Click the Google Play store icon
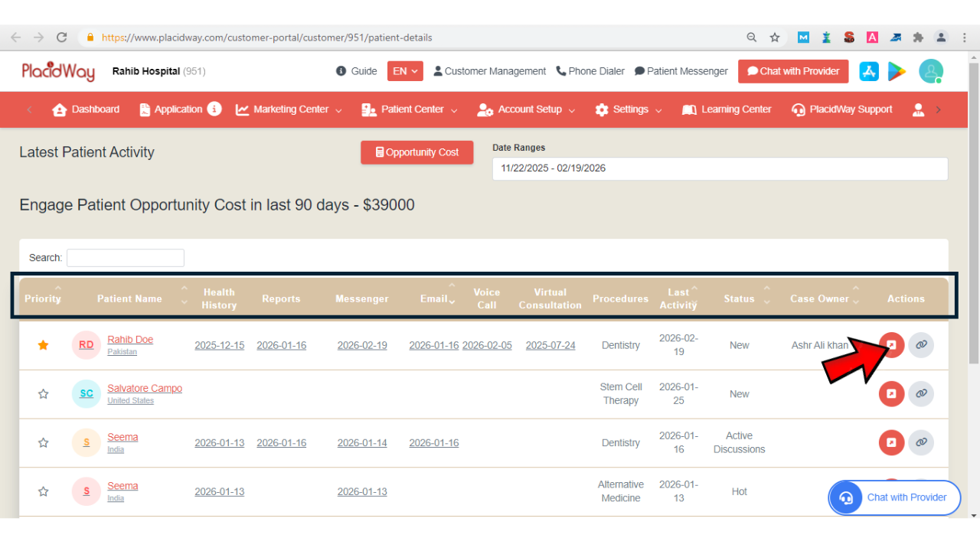 [897, 71]
